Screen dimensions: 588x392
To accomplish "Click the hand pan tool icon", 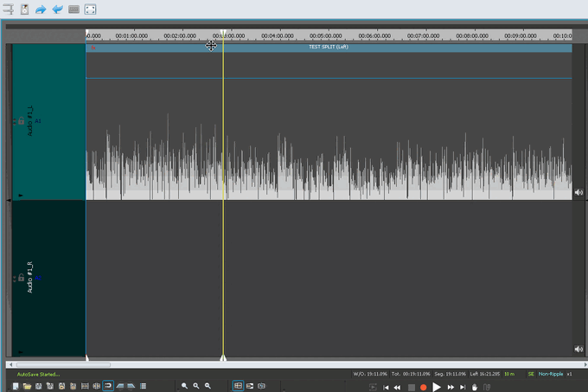I will pyautogui.click(x=475, y=387).
